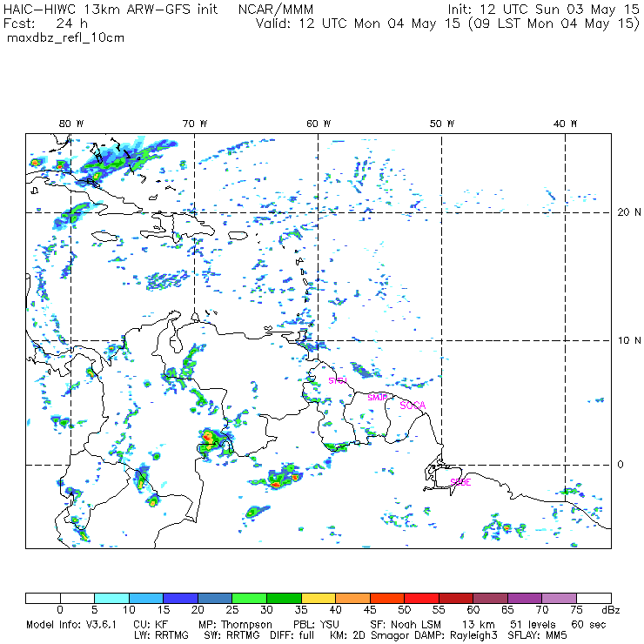Image resolution: width=644 pixels, height=644 pixels.
Task: Click the SF: Noah LSM text
Action: click(x=406, y=625)
